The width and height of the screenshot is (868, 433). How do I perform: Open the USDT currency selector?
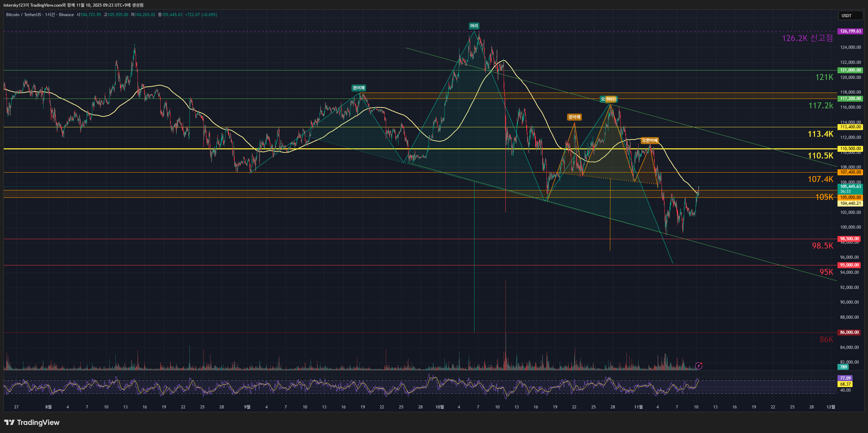[850, 15]
